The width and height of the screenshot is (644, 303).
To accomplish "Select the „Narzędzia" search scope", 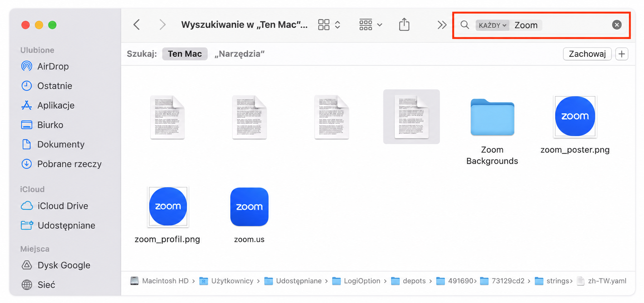I will pos(239,54).
